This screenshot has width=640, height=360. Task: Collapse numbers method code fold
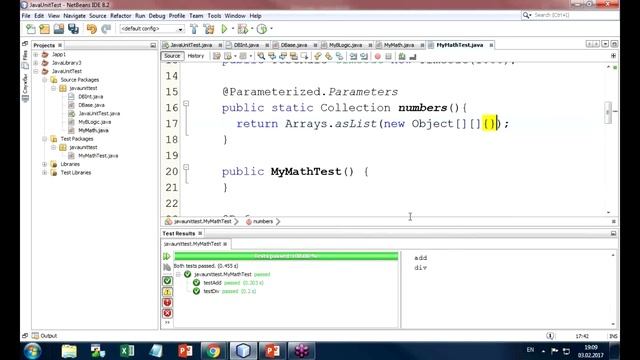pos(186,104)
